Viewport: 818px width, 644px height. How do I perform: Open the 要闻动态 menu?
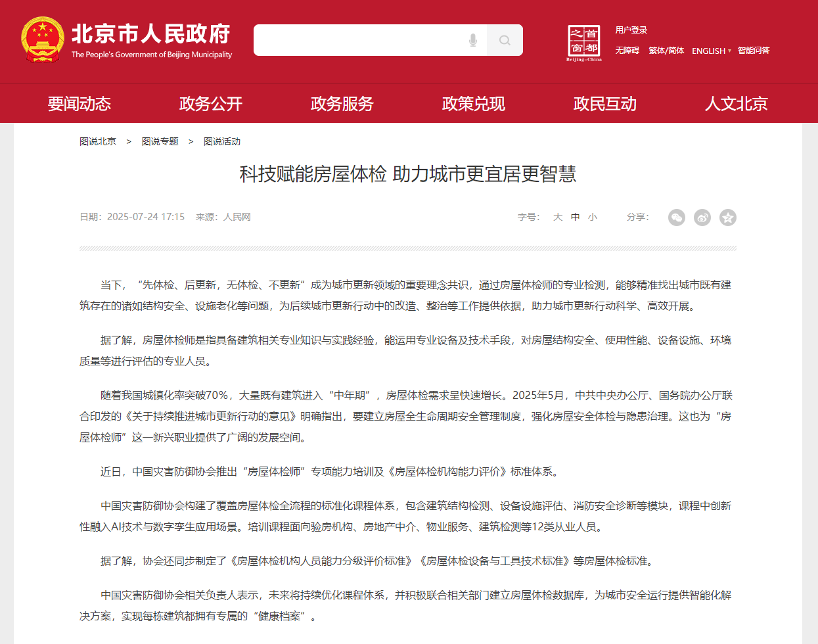79,103
